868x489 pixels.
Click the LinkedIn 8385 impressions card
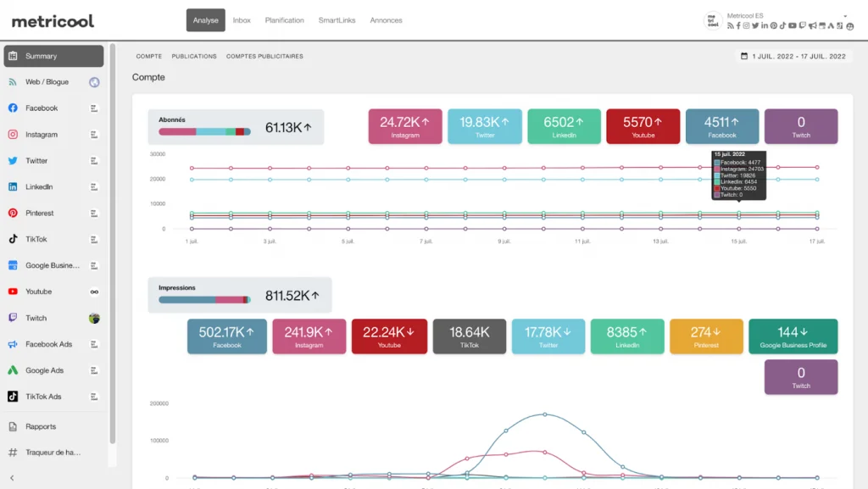[627, 336]
